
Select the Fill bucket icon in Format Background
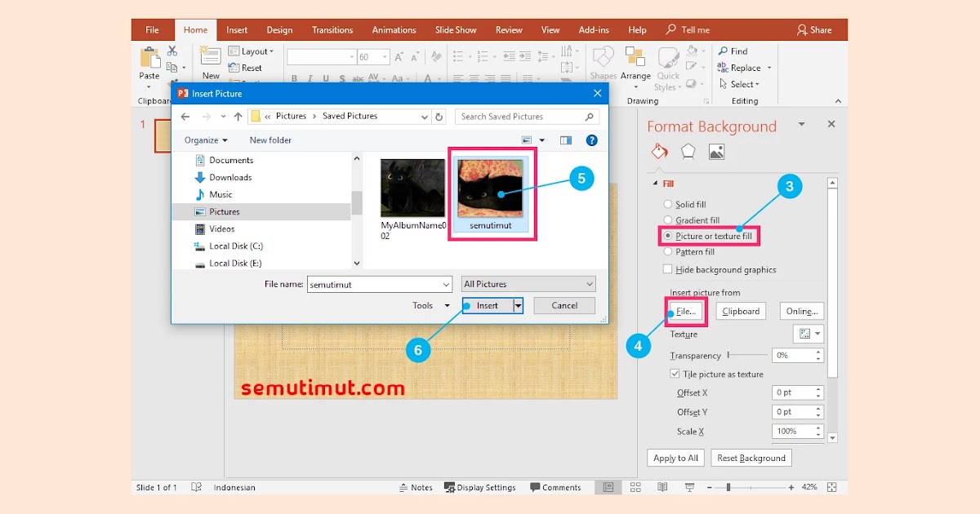click(659, 151)
